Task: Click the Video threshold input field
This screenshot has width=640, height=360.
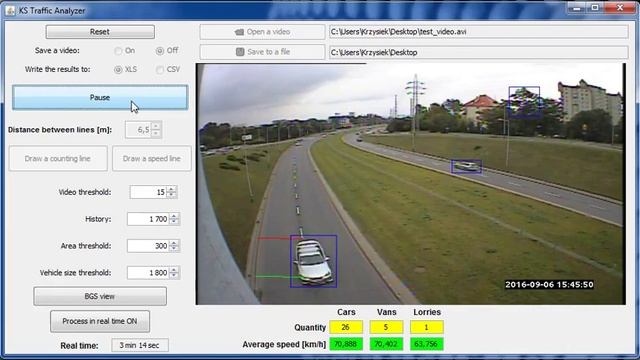Action: point(148,192)
